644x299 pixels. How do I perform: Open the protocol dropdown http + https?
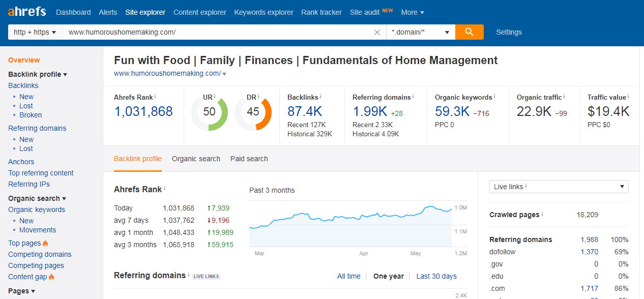(x=35, y=32)
